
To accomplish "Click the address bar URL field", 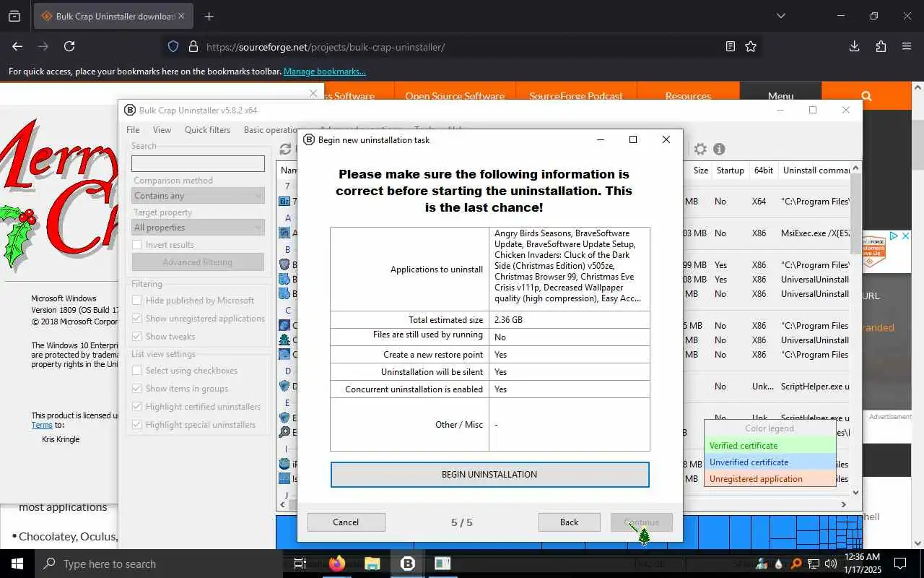I will (462, 46).
